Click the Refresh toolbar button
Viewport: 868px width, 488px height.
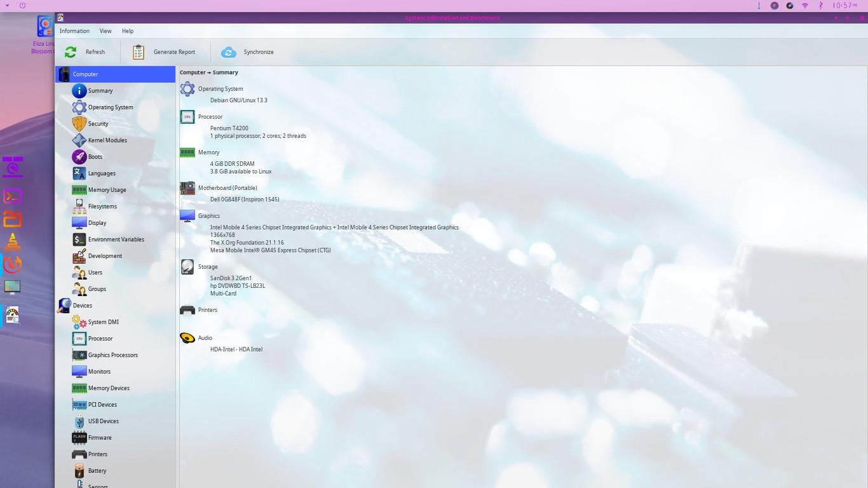pos(85,52)
